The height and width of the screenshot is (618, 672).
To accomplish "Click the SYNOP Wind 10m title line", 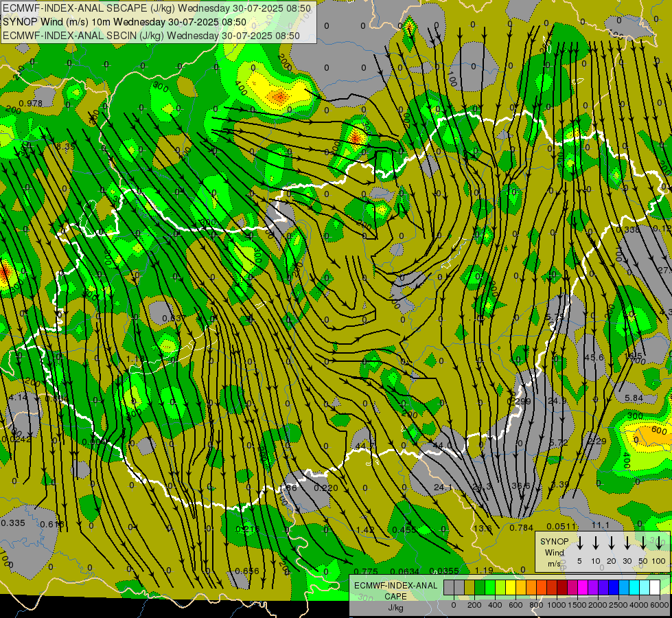I will [x=124, y=22].
